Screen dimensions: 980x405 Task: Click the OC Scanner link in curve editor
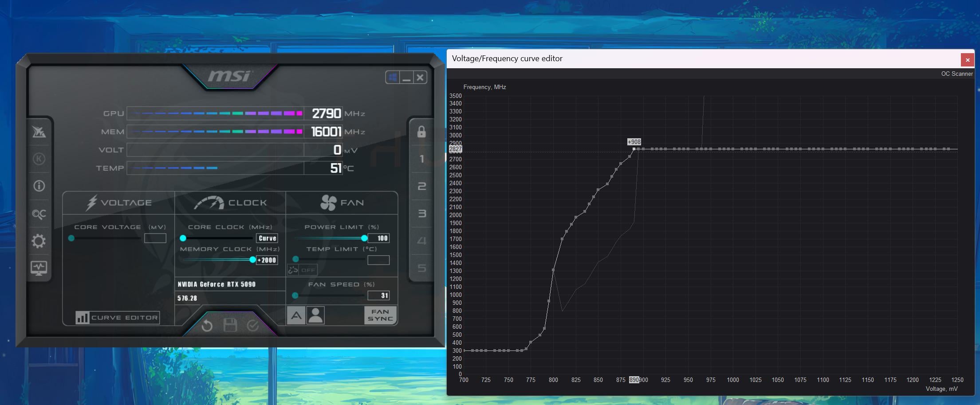point(957,74)
